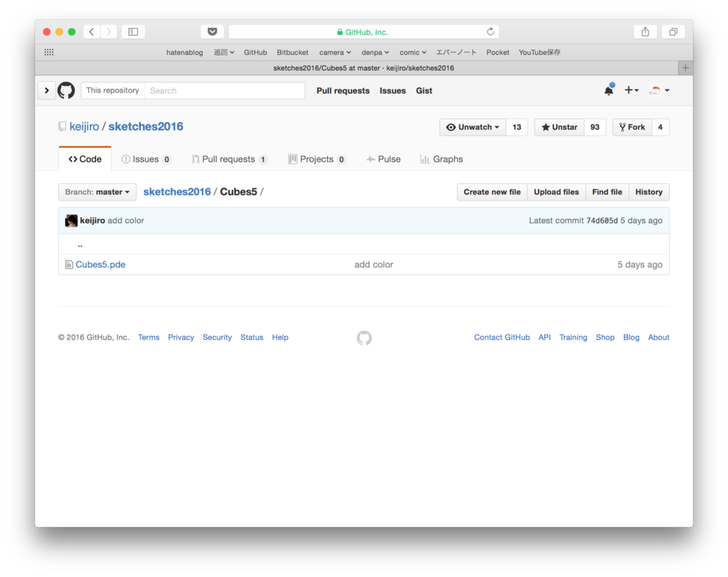Open the sketches2016 repository title link
Screen dimensions: 728x577
pos(146,126)
